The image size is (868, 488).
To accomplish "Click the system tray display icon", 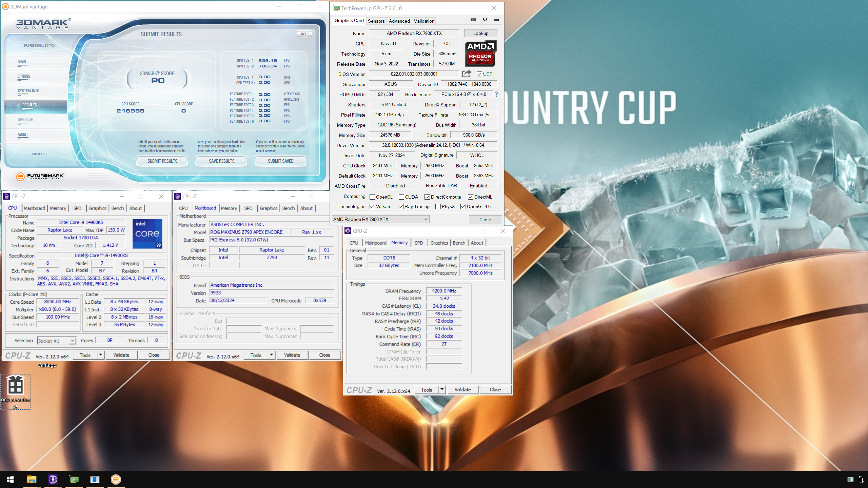I will click(850, 479).
